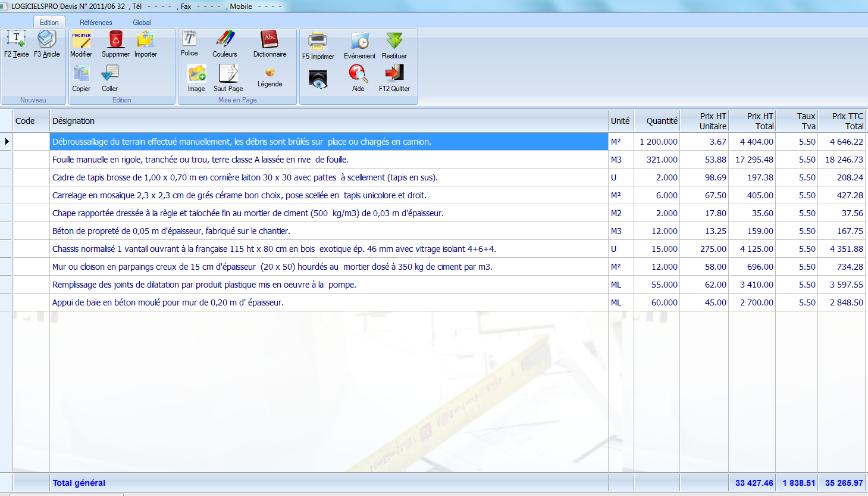Viewport: 868px width, 496px height.
Task: Click the F2 Texte icon
Action: tap(16, 40)
